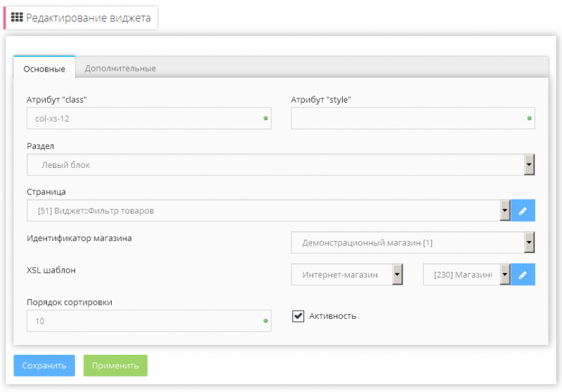Focus the Порядок сортировки field with value 10
The width and height of the screenshot is (562, 392).
coord(144,321)
